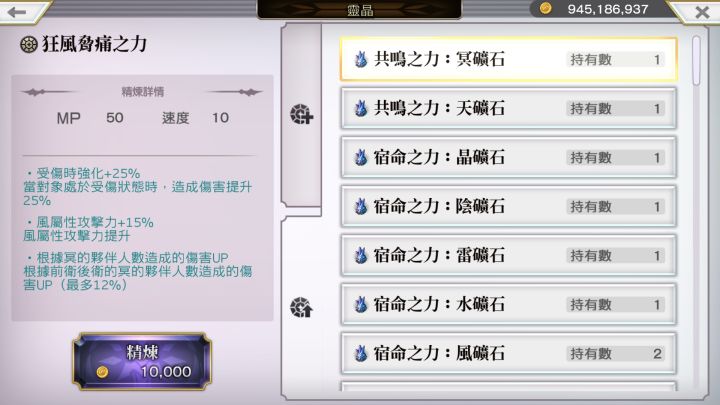Viewport: 720px width, 405px height.
Task: Click the blue flame icon of 風礦石
Action: tap(361, 354)
